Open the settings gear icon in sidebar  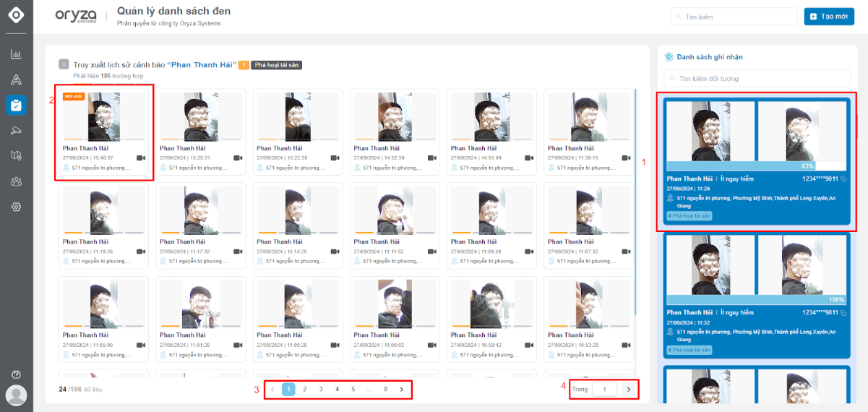(x=16, y=207)
